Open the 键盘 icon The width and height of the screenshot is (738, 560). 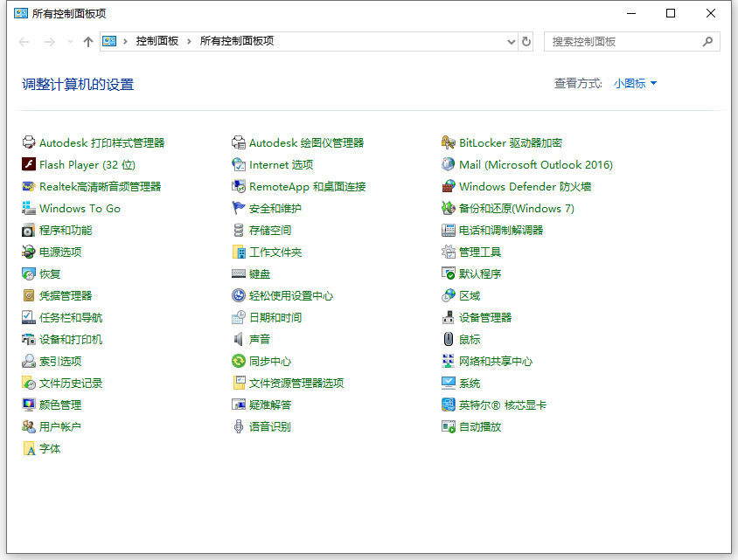pos(239,274)
